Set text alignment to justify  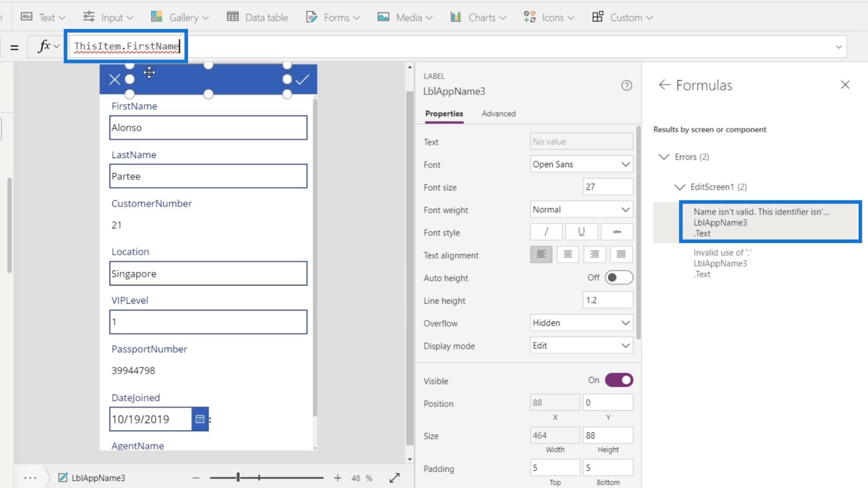click(622, 254)
